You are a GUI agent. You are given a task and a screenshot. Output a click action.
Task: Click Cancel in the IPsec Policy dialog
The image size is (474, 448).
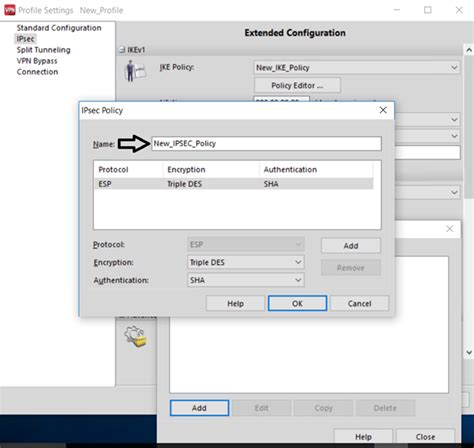359,303
